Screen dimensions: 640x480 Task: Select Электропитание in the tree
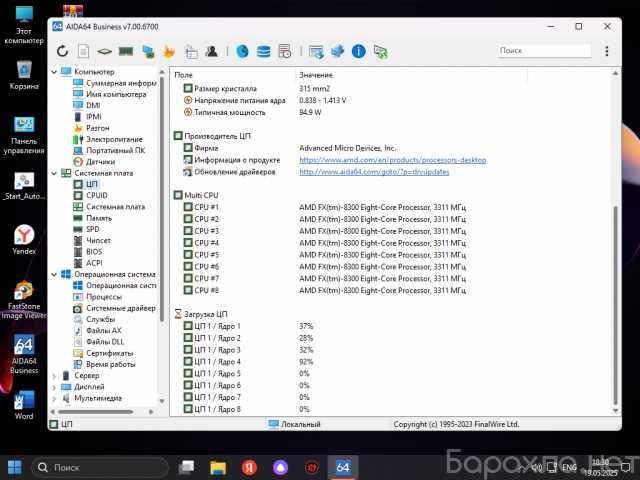point(108,139)
